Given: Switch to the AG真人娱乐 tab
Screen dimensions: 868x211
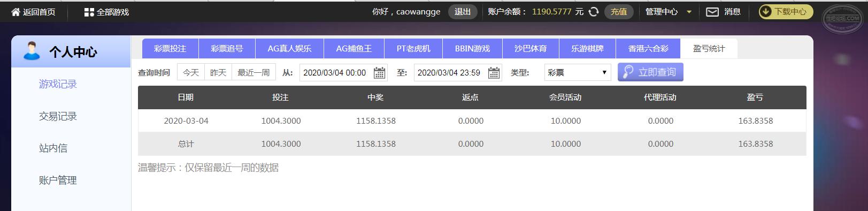Looking at the screenshot, I should [289, 48].
